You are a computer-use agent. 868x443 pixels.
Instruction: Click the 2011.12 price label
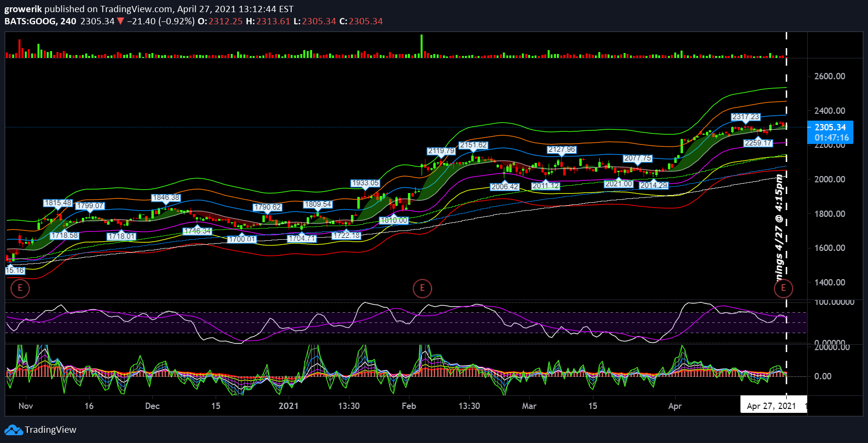tap(546, 186)
